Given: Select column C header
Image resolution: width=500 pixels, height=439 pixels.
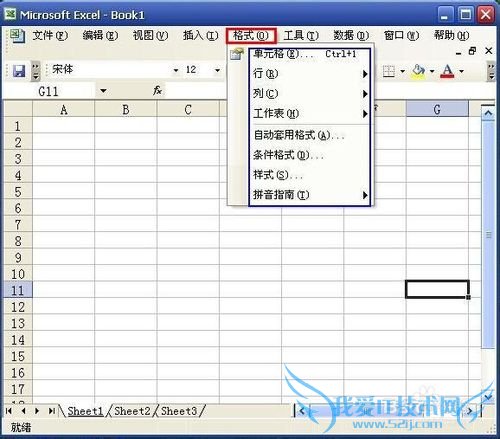Looking at the screenshot, I should (188, 109).
